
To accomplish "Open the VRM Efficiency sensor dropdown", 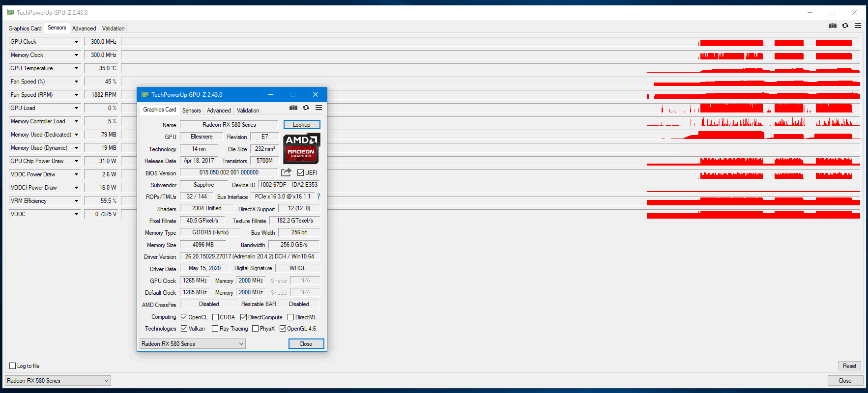I will coord(76,201).
